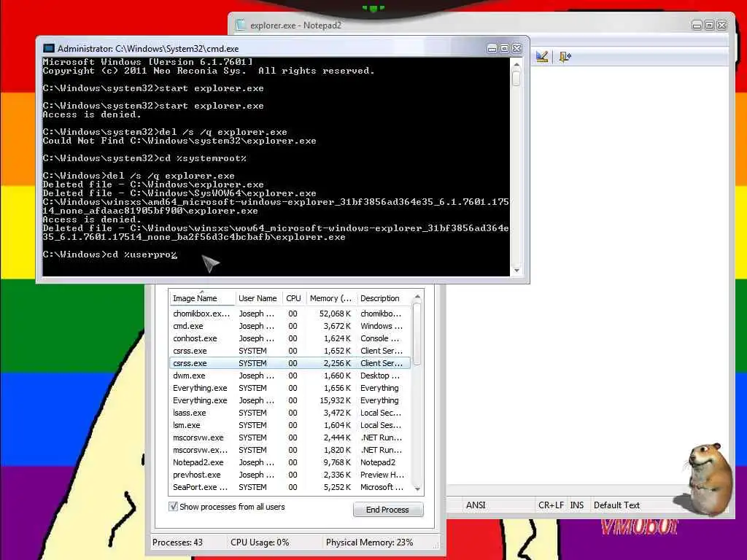Click the process list scrollbar thumb
Image resolution: width=747 pixels, height=560 pixels.
point(417,333)
